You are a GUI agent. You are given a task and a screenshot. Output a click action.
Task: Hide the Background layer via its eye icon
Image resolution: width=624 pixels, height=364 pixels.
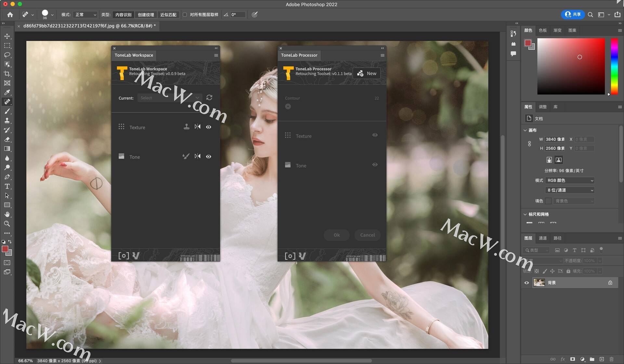coord(526,283)
